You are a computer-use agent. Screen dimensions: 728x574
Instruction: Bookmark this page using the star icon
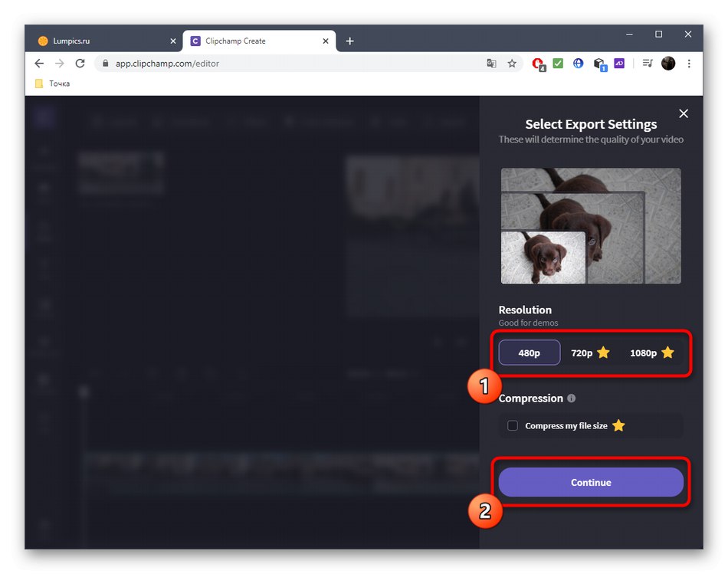(x=512, y=64)
